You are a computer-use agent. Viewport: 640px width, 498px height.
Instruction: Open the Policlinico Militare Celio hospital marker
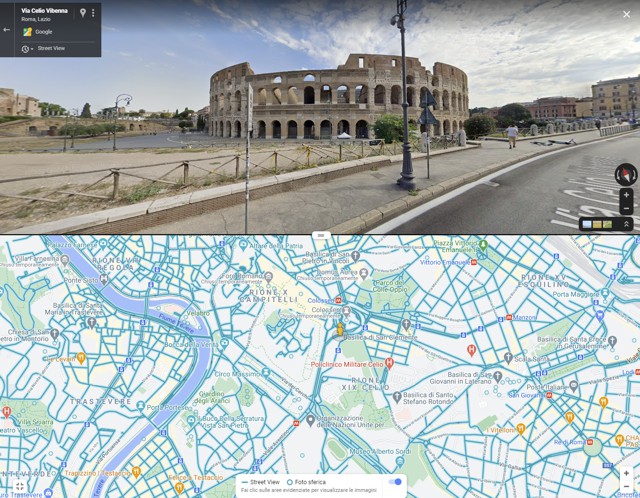coord(389,362)
